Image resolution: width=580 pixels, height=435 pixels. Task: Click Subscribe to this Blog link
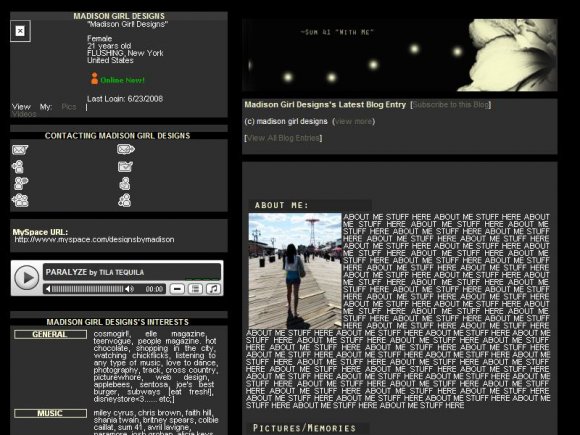pyautogui.click(x=451, y=105)
